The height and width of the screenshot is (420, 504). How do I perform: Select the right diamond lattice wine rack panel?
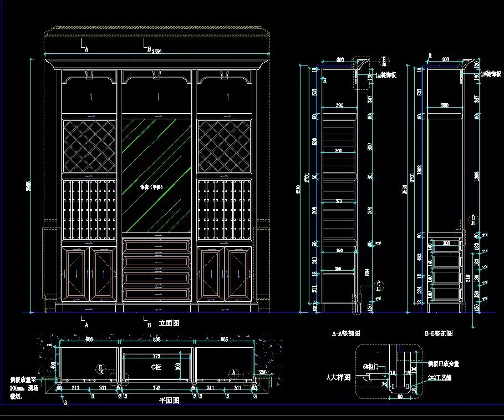225,146
